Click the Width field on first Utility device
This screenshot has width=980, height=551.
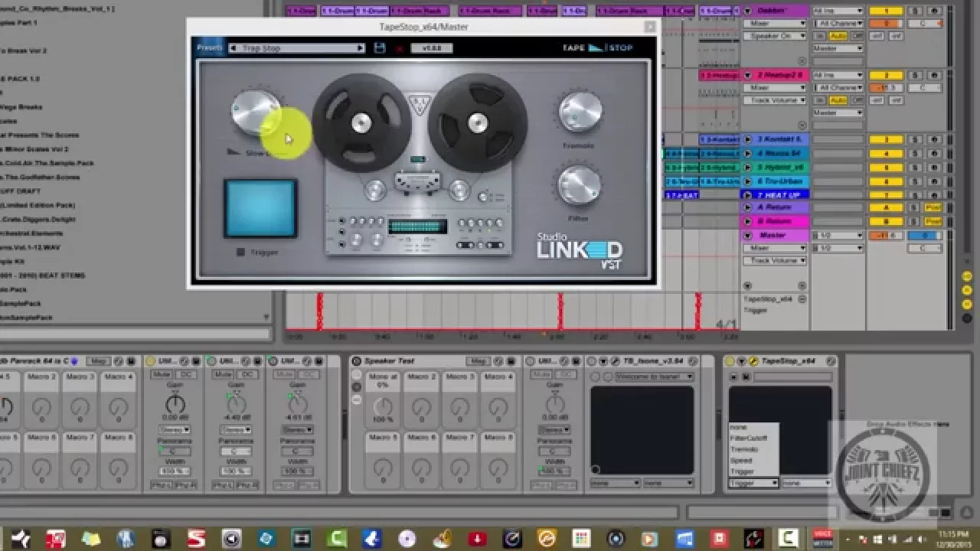click(x=175, y=472)
